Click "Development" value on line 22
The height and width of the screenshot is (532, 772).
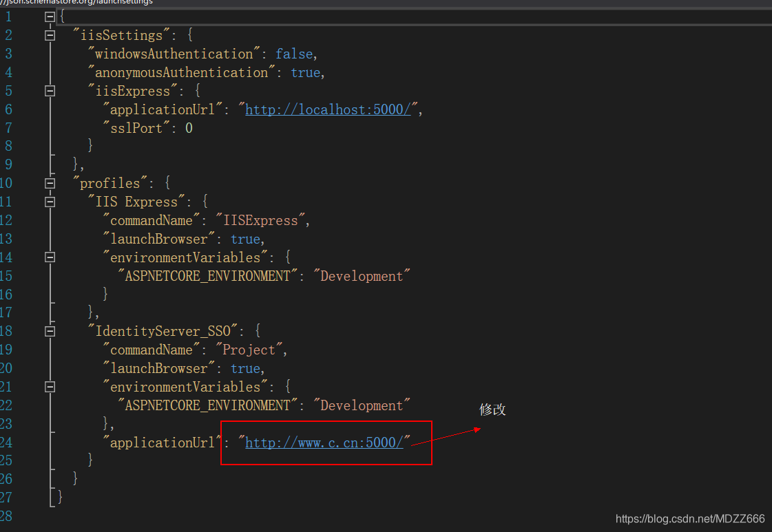(362, 405)
